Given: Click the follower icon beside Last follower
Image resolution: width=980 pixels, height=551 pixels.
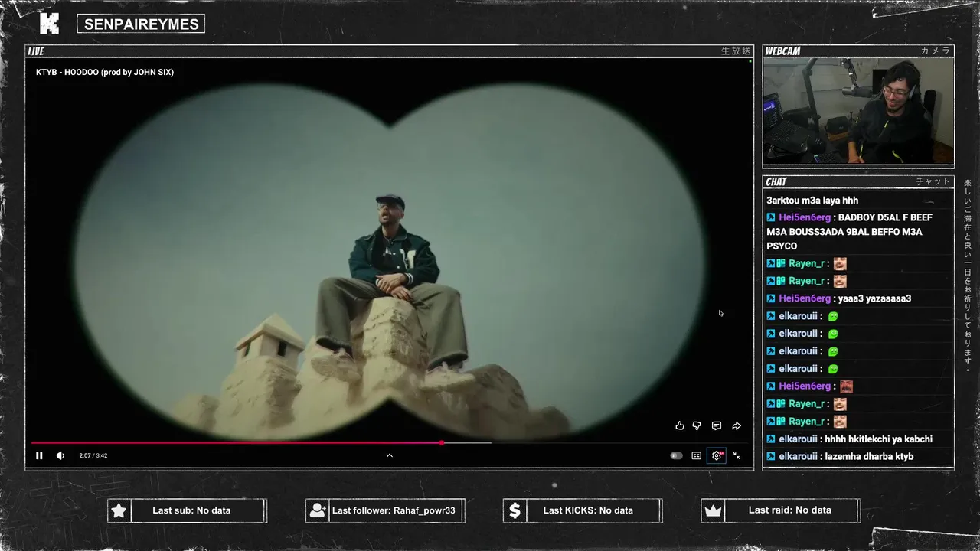Looking at the screenshot, I should coord(318,510).
